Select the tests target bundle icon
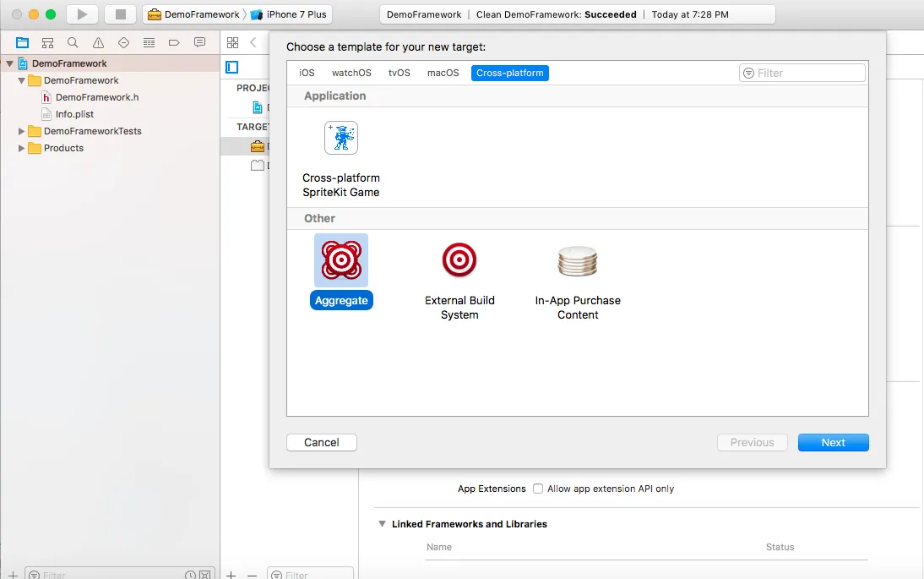This screenshot has width=924, height=579. pyautogui.click(x=258, y=166)
